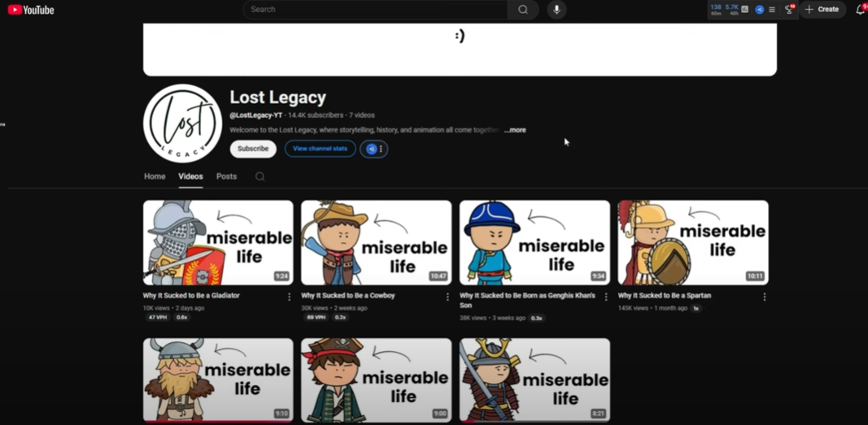868x425 pixels.
Task: Expand channel description with ...more
Action: pyautogui.click(x=516, y=130)
